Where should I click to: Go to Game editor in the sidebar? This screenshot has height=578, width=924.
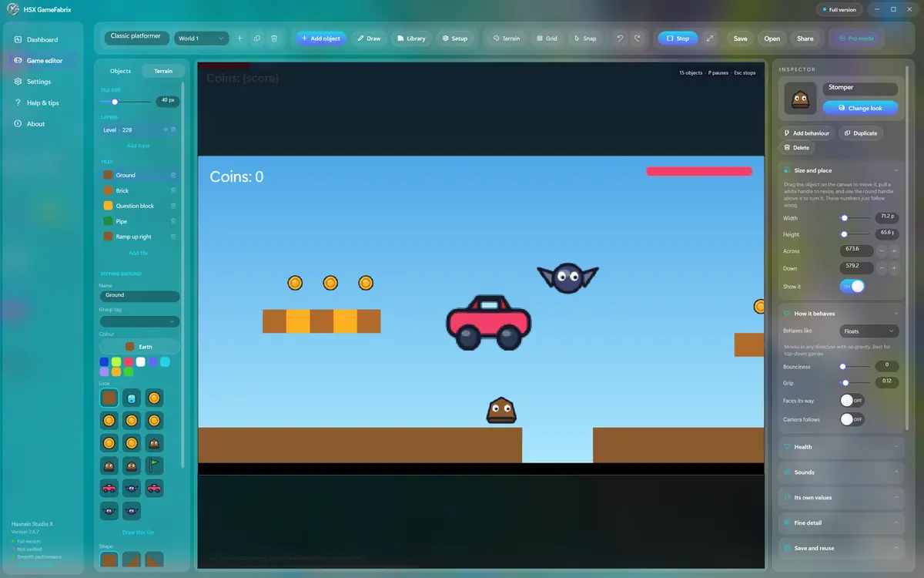coord(45,60)
